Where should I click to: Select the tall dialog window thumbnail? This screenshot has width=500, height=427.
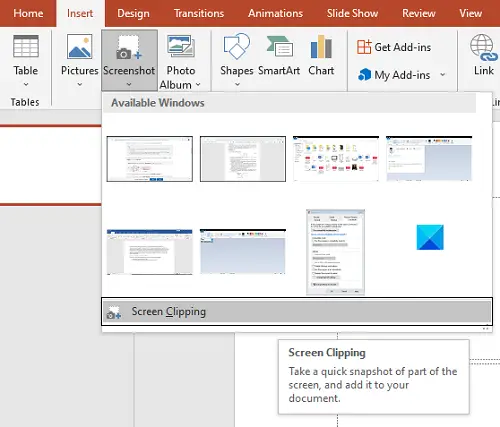coord(335,252)
